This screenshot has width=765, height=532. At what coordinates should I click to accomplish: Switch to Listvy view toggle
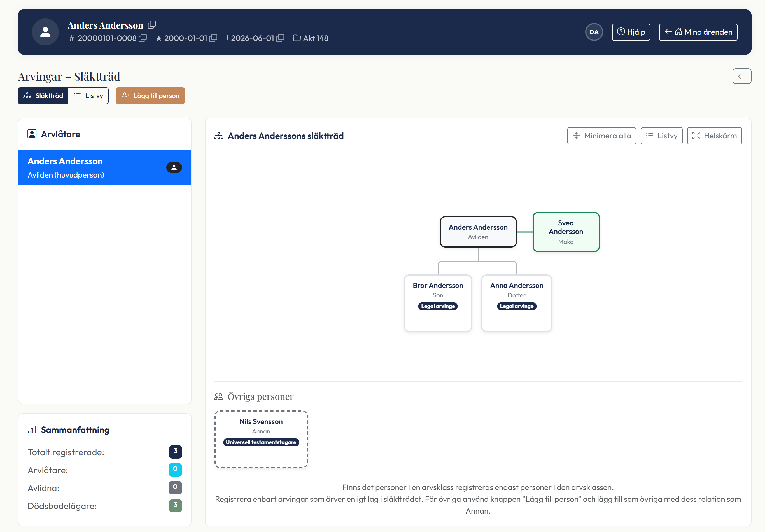coord(88,96)
